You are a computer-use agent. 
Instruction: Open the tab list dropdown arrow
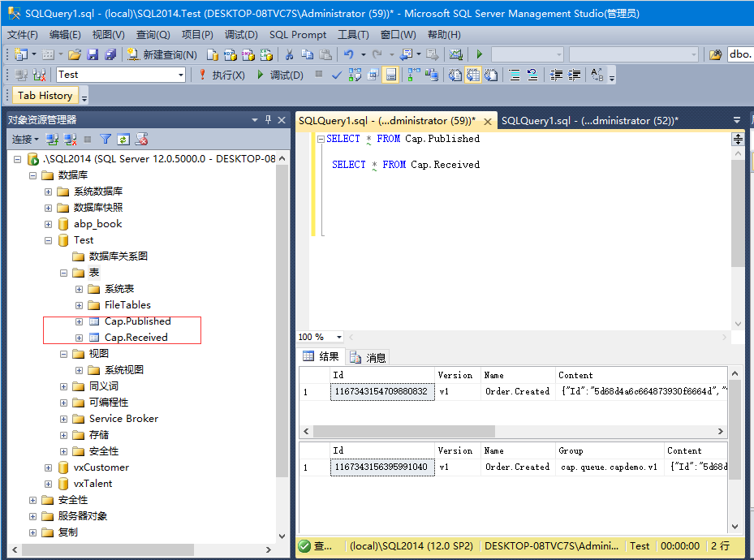coord(737,120)
